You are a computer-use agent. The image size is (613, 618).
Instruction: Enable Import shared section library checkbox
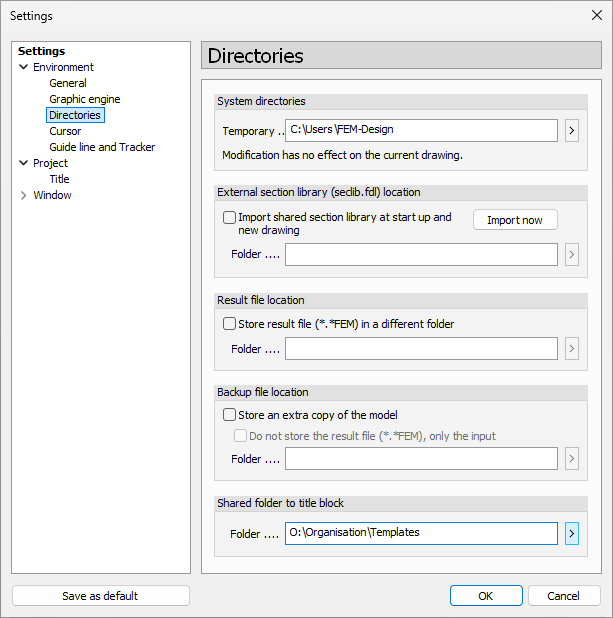(230, 217)
